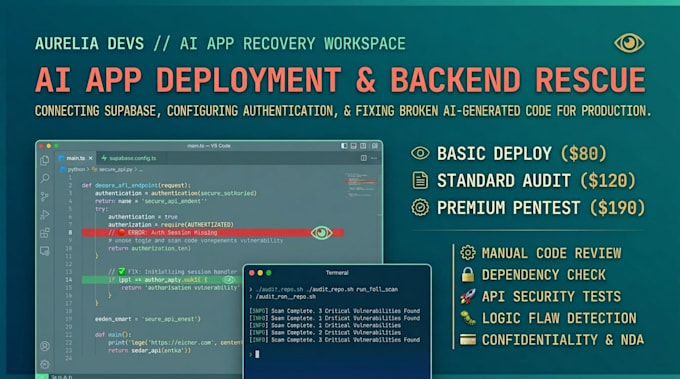
Task: Click the 'ERROR: Auth Session Missing' line
Action: (212, 233)
